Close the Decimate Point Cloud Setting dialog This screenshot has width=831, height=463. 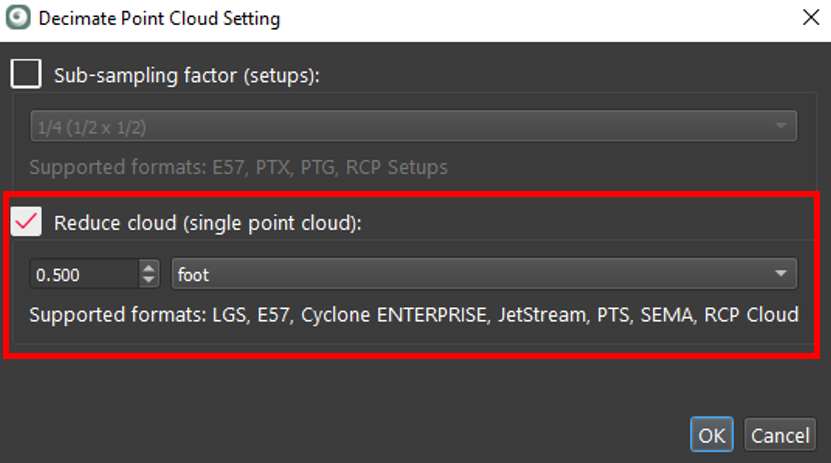click(808, 18)
